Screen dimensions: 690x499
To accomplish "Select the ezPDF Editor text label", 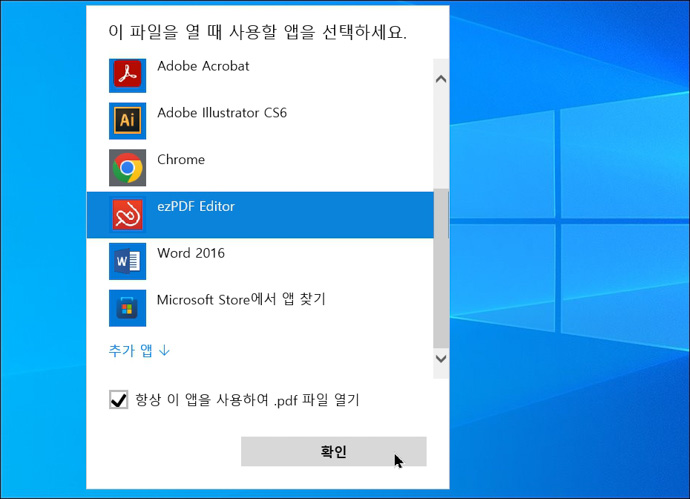I will pyautogui.click(x=196, y=206).
